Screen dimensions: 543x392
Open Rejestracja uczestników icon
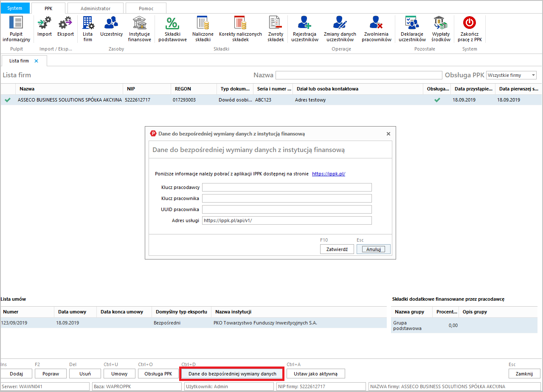(304, 23)
